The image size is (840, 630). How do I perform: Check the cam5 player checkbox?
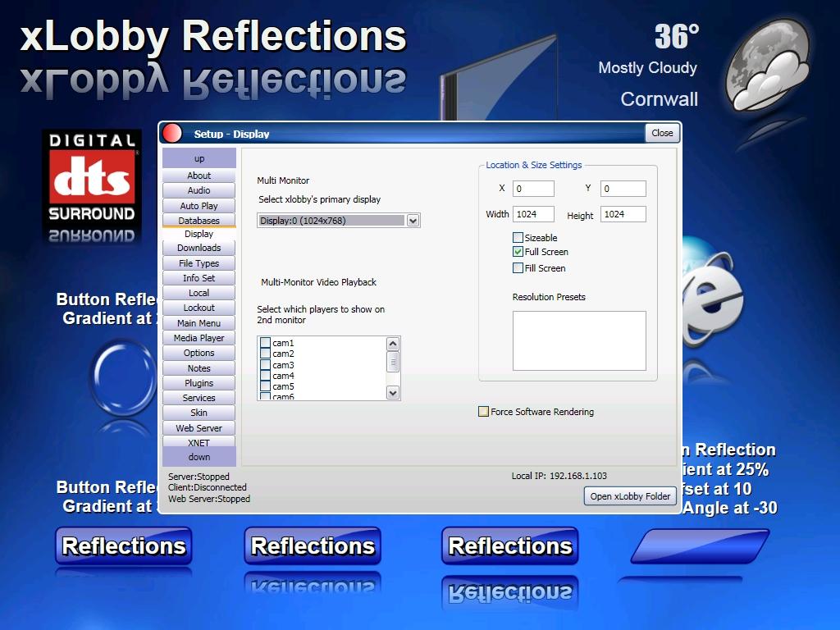coord(265,386)
